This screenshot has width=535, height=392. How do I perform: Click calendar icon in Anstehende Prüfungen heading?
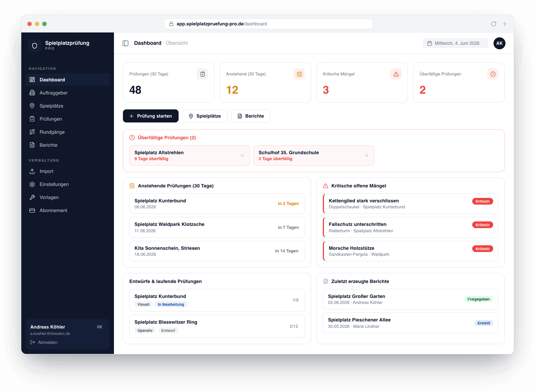(x=132, y=186)
